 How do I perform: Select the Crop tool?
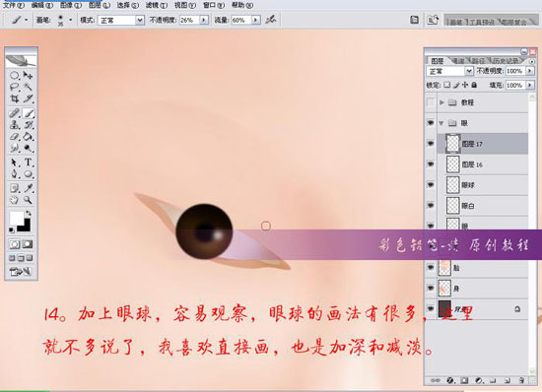coord(14,98)
